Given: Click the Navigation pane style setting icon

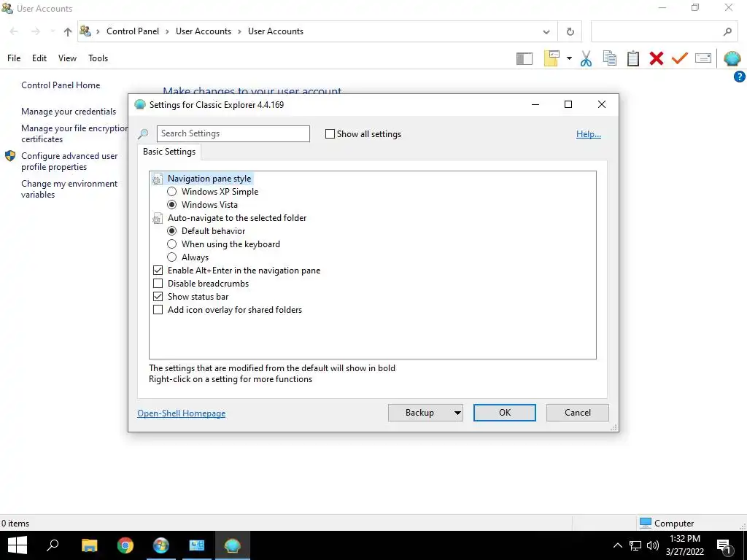Looking at the screenshot, I should pyautogui.click(x=157, y=179).
